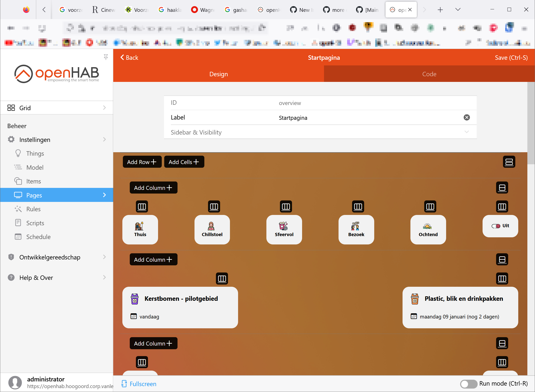
Task: Expand the Help & Over section
Action: coord(36,277)
